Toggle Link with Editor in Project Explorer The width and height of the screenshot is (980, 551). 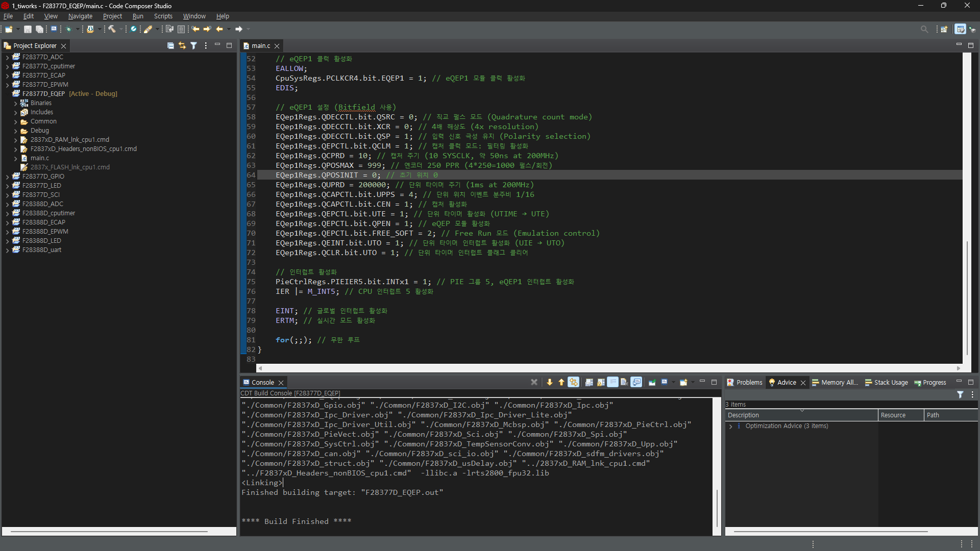coord(182,45)
